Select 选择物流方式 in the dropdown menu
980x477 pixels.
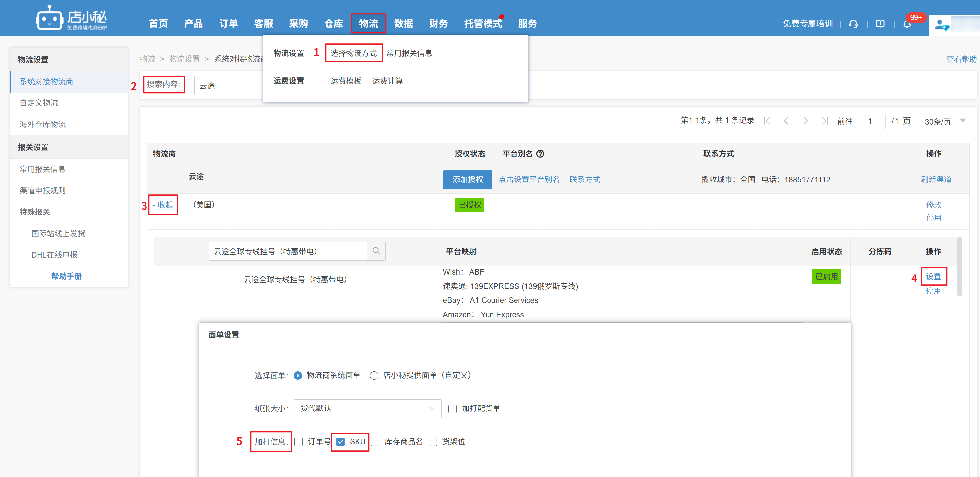pyautogui.click(x=354, y=53)
